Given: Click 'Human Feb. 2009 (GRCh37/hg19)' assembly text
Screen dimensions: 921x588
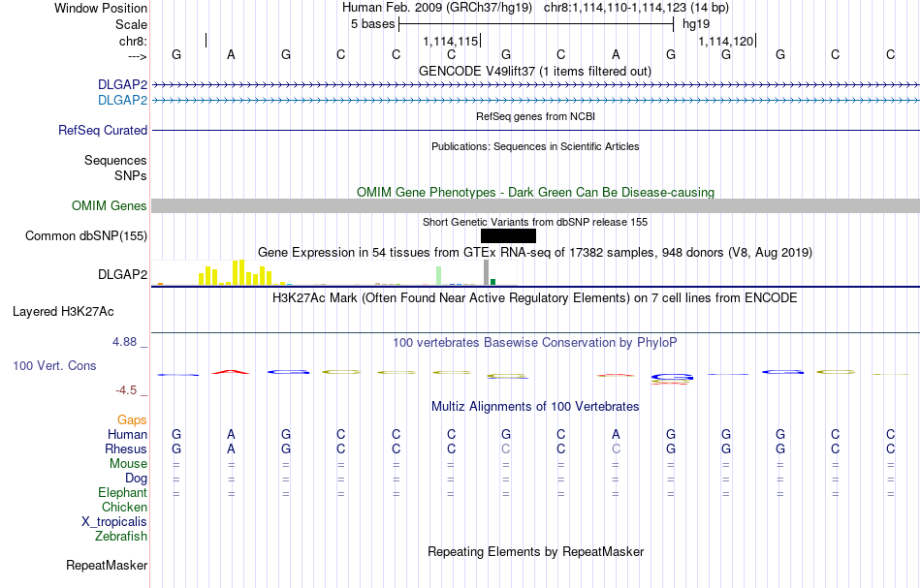Looking at the screenshot, I should 437,8.
